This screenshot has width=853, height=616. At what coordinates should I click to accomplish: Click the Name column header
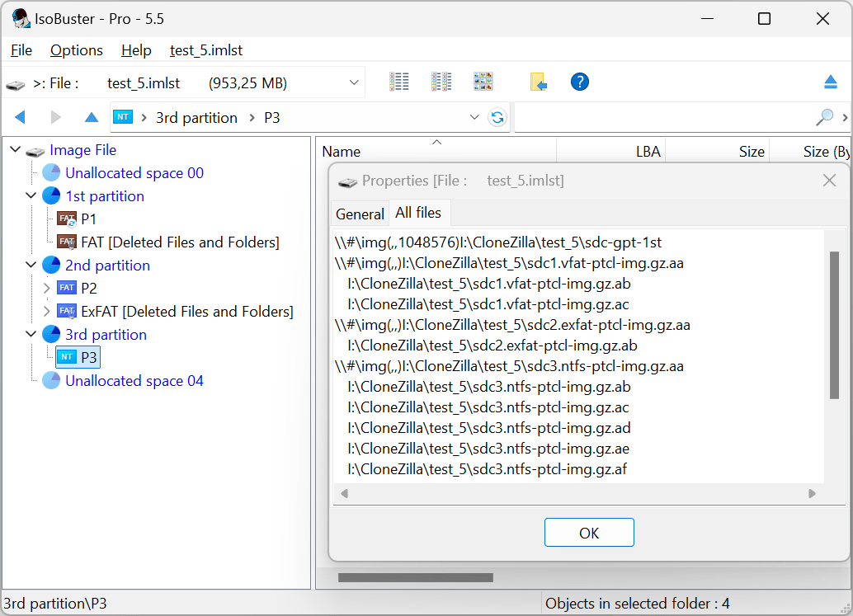(436, 151)
